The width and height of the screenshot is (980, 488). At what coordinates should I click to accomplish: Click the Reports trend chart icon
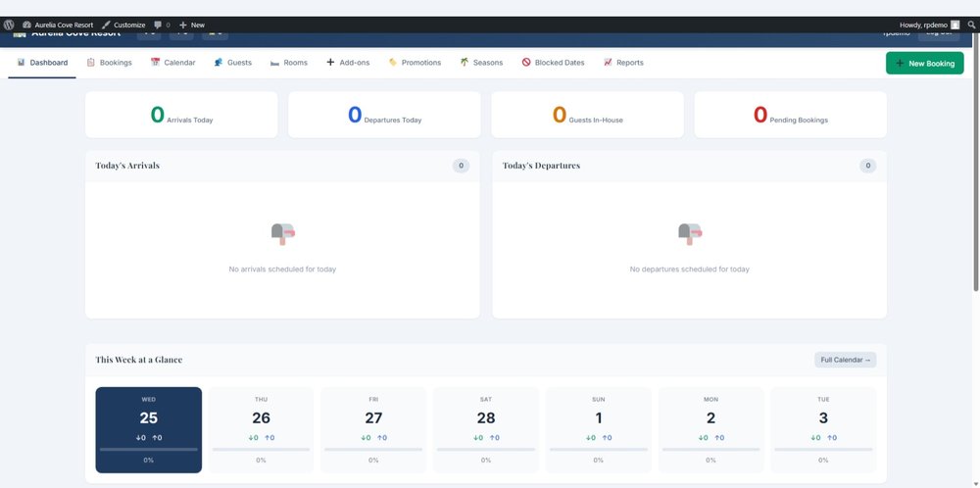(609, 63)
